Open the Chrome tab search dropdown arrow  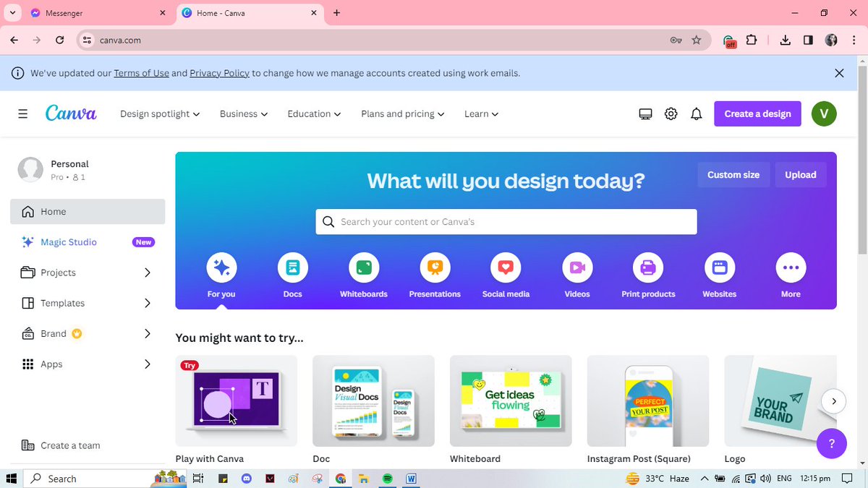point(12,13)
